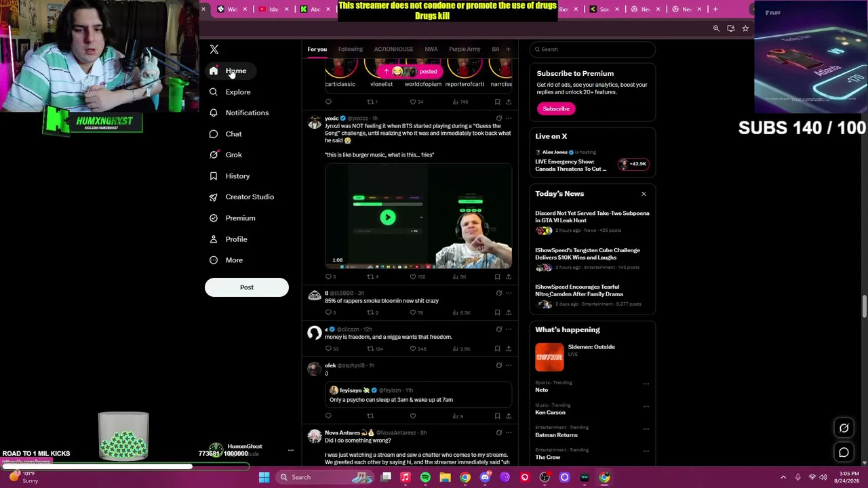Load new posts via 'posted' pill
Image resolution: width=868 pixels, height=488 pixels.
click(410, 71)
